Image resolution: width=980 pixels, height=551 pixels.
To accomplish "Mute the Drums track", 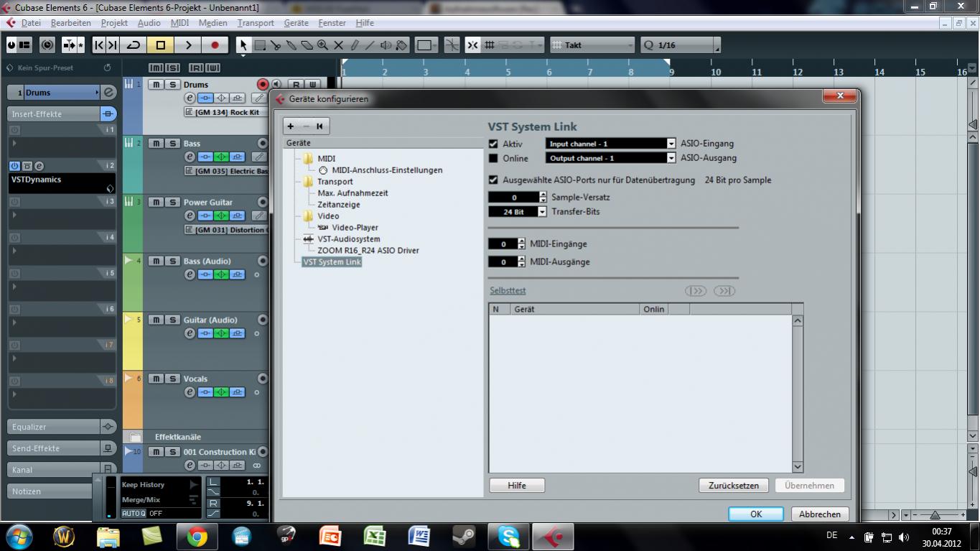I will pyautogui.click(x=155, y=85).
